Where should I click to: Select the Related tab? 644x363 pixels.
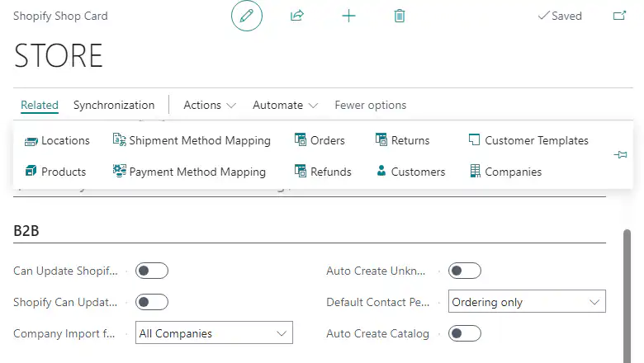pos(40,105)
